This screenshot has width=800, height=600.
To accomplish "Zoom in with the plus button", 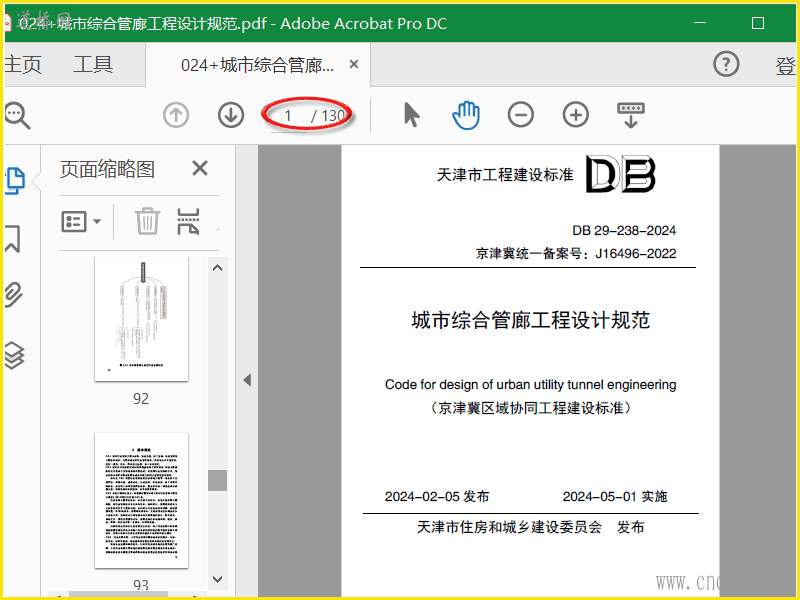I will click(576, 115).
